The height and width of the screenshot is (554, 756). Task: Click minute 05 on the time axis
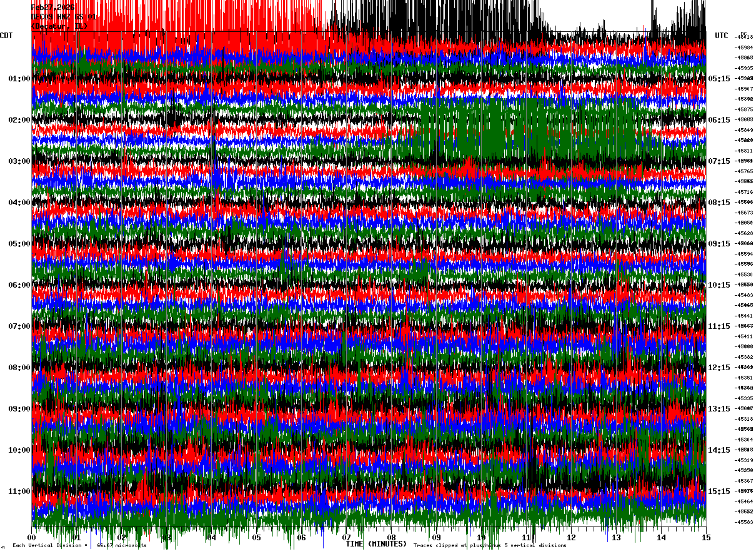pos(257,537)
